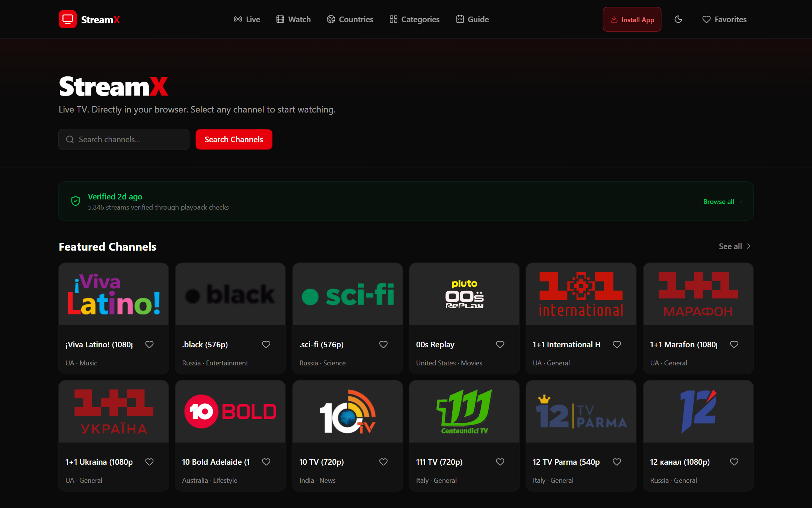Click the StreamX logo icon in header
Image resolution: width=812 pixels, height=508 pixels.
(x=68, y=19)
